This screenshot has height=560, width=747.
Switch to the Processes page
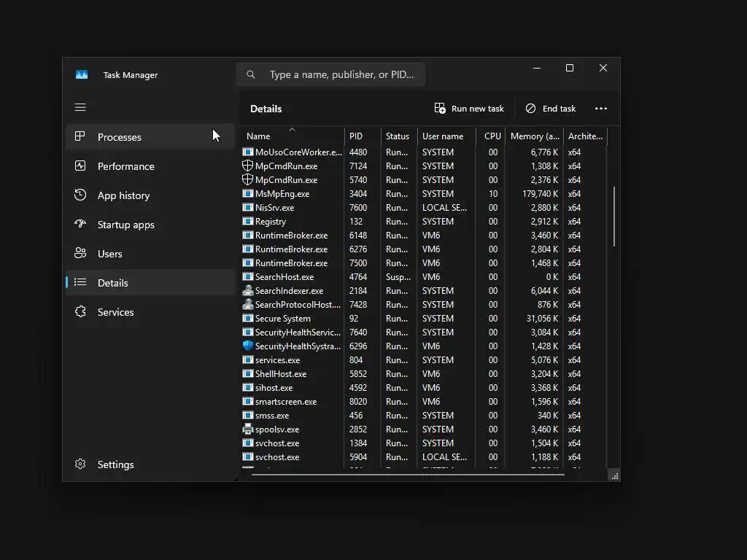150,136
